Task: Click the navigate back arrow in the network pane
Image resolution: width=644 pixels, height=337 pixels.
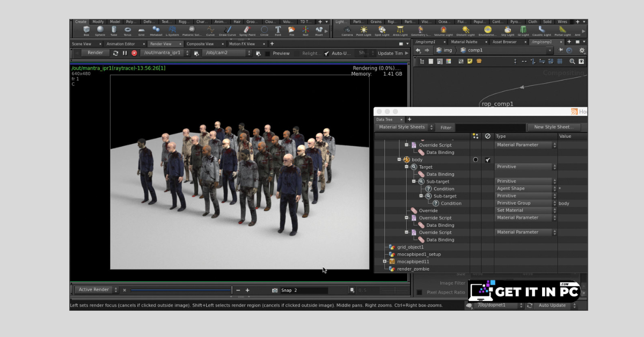Action: (418, 50)
